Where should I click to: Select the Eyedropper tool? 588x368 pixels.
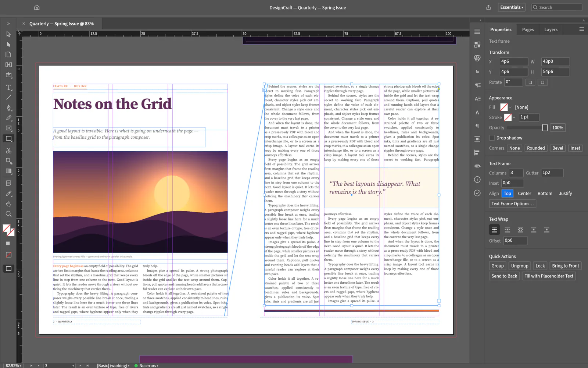pyautogui.click(x=8, y=194)
